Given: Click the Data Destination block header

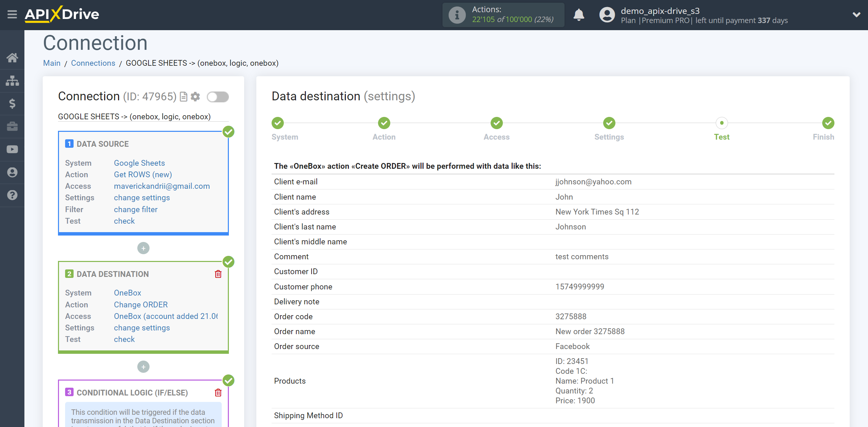Looking at the screenshot, I should 113,274.
